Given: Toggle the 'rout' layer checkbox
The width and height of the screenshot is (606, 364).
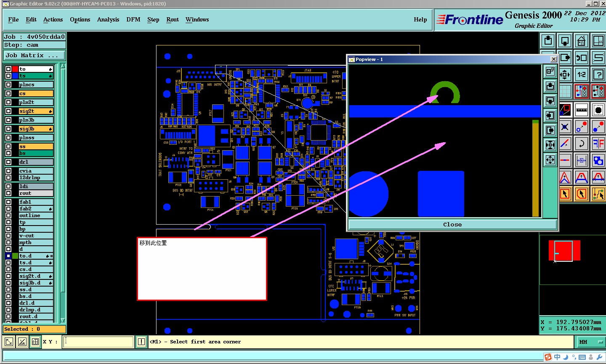Looking at the screenshot, I should coord(8,193).
